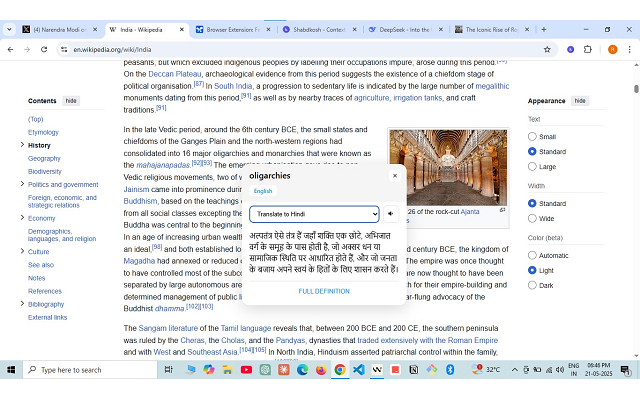Select Automatic color mode
The width and height of the screenshot is (640, 400).
click(532, 256)
